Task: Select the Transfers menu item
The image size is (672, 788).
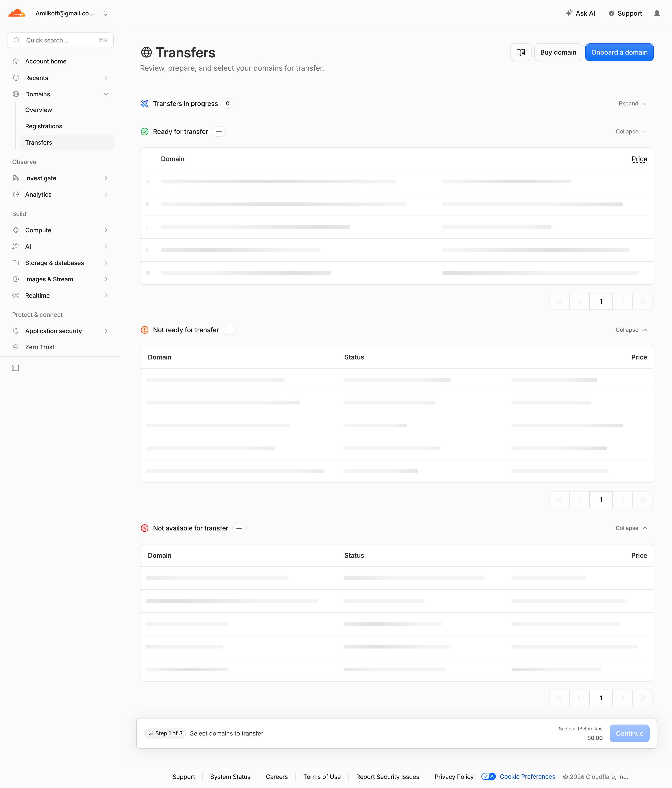Action: point(67,143)
